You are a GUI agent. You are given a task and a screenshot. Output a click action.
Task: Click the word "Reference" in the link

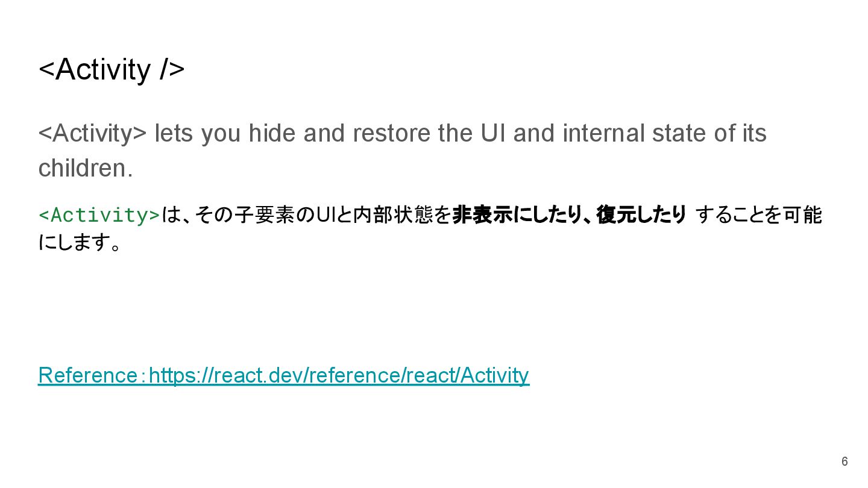pyautogui.click(x=87, y=375)
